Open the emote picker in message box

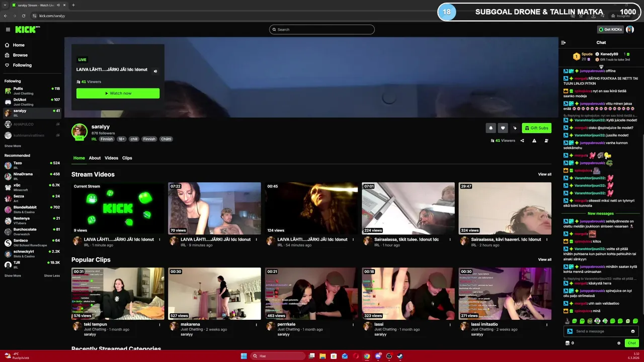[633, 331]
